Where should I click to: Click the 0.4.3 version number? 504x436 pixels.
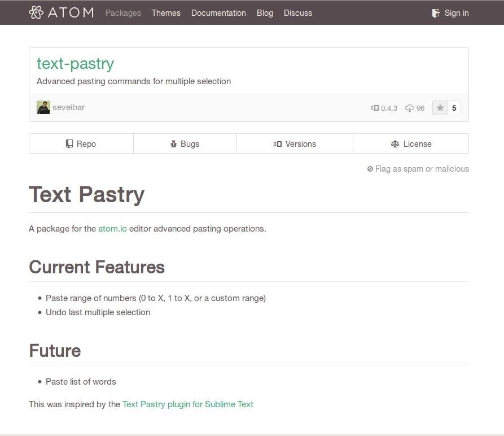click(x=389, y=108)
